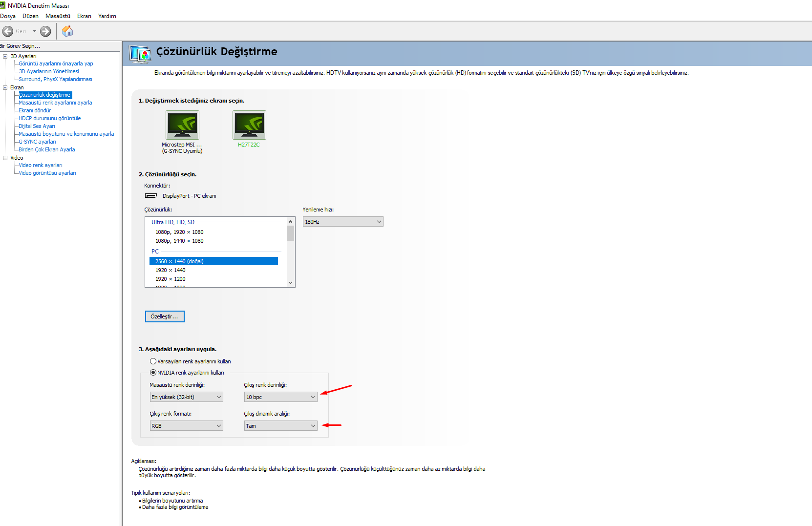Open Görüntü ayarlarını önayarla yap
This screenshot has height=526, width=812.
pos(56,63)
